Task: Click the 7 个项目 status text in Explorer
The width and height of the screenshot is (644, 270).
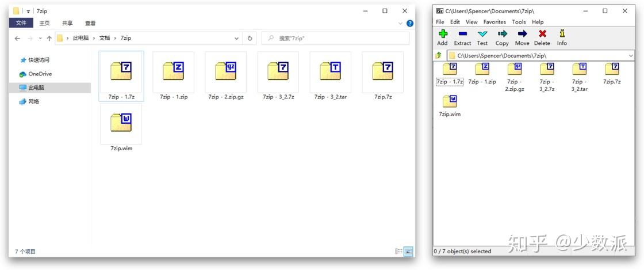Action: (x=25, y=251)
